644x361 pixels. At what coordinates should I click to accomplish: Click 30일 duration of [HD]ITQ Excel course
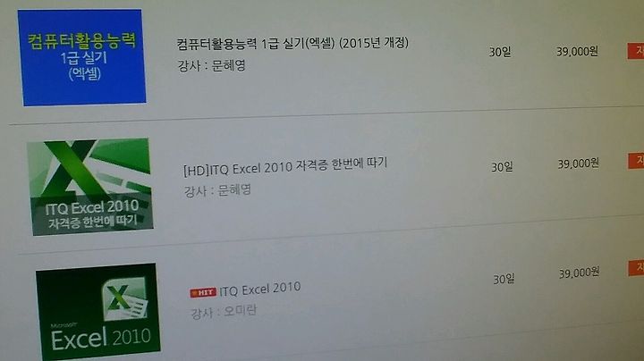(502, 167)
